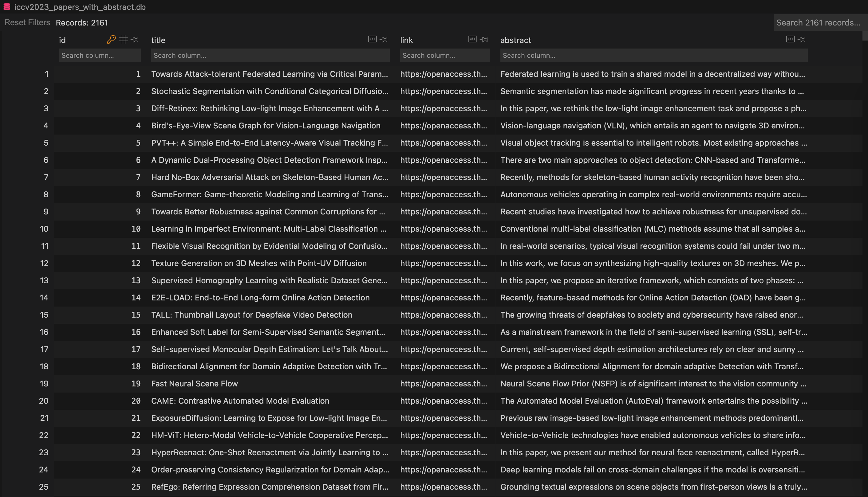The image size is (868, 497).
Task: Pin the abstract column
Action: (802, 40)
